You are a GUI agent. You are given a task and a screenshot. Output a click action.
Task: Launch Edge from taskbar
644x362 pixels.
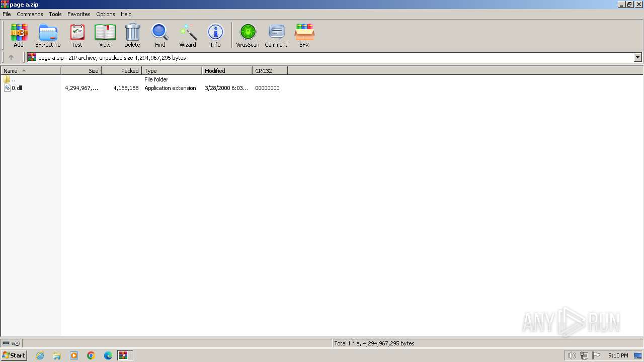[108, 355]
